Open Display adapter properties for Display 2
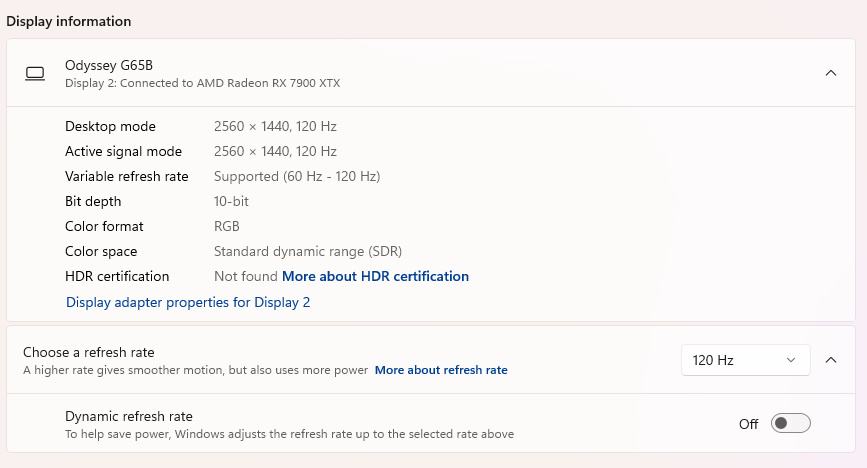This screenshot has height=468, width=867. (x=188, y=302)
